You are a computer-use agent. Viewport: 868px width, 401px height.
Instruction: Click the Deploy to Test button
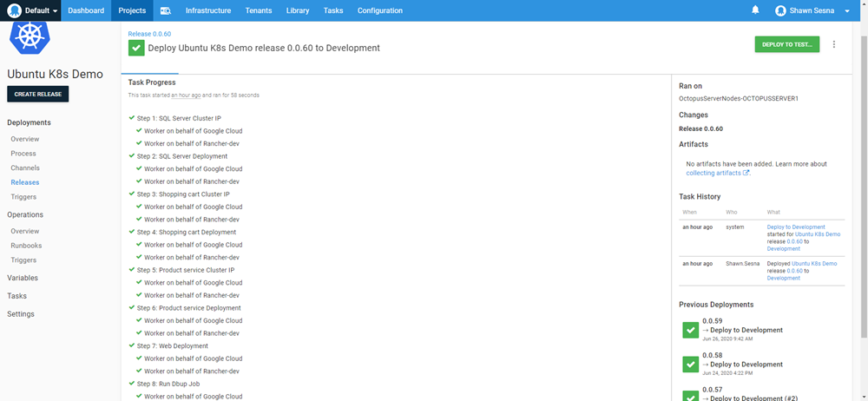pyautogui.click(x=786, y=44)
